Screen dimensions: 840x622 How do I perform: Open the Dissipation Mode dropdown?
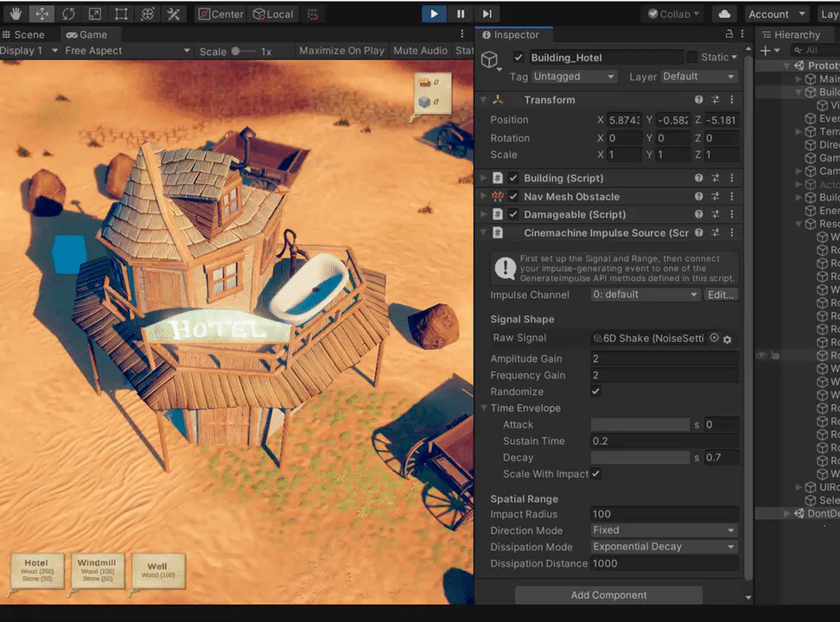[x=664, y=547]
